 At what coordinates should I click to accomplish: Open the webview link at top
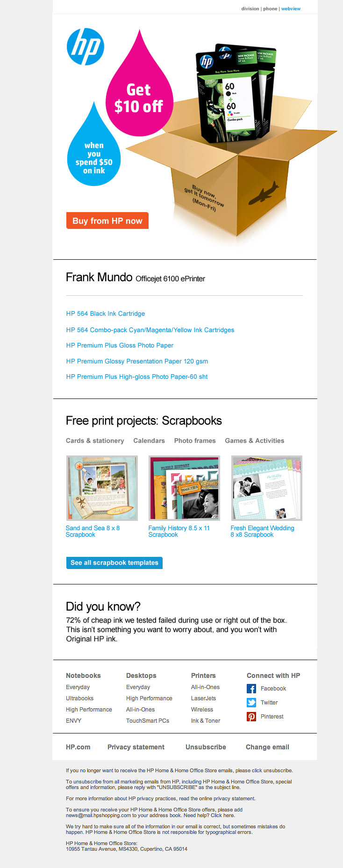[x=291, y=9]
